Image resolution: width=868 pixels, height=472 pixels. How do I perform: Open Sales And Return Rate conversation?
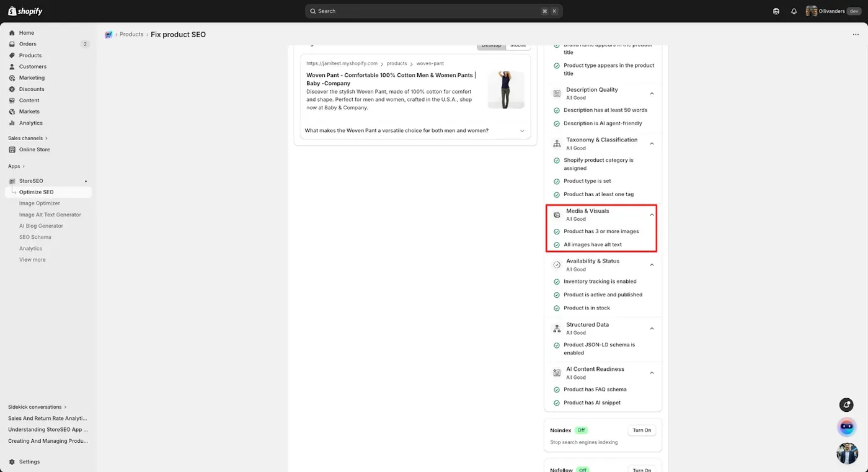[x=48, y=419]
